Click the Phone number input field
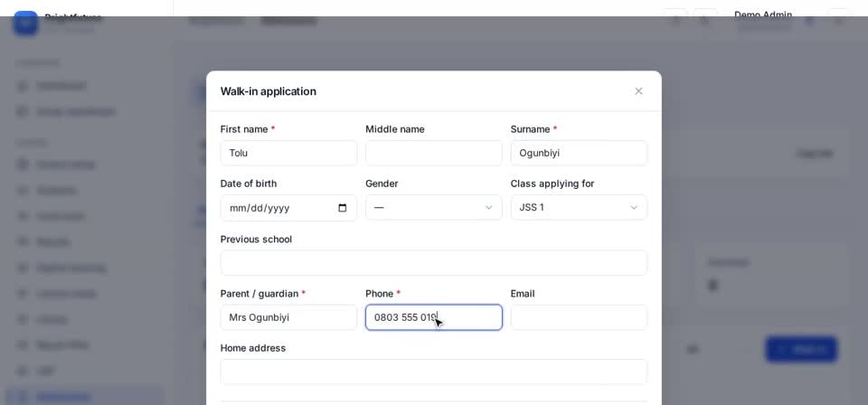This screenshot has width=868, height=405. 433,317
